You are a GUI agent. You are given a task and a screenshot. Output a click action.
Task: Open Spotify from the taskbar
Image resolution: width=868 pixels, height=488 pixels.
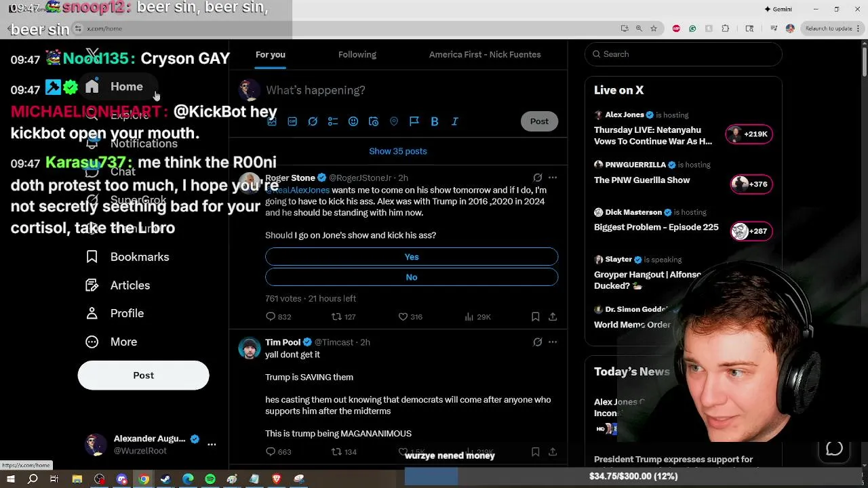210,479
